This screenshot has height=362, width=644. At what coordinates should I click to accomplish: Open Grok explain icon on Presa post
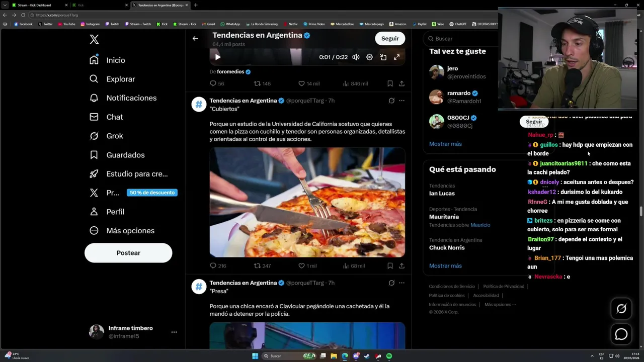pyautogui.click(x=391, y=283)
